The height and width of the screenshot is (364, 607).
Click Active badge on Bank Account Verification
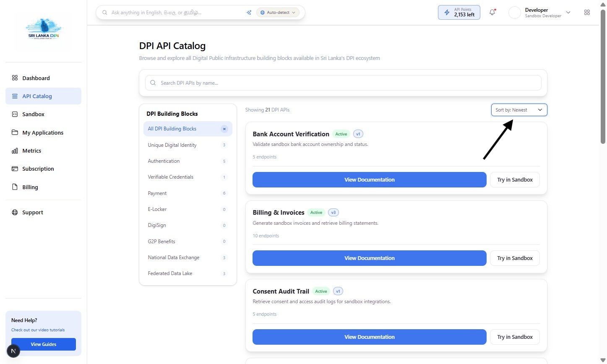[341, 134]
